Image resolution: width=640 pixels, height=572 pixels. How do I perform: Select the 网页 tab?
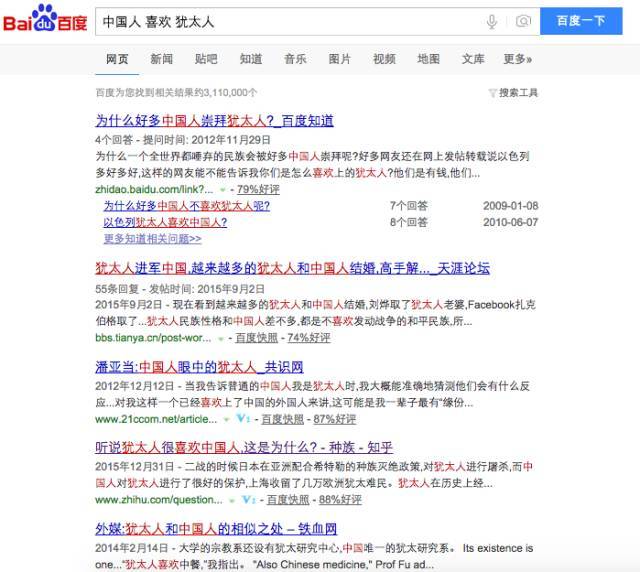click(x=117, y=59)
